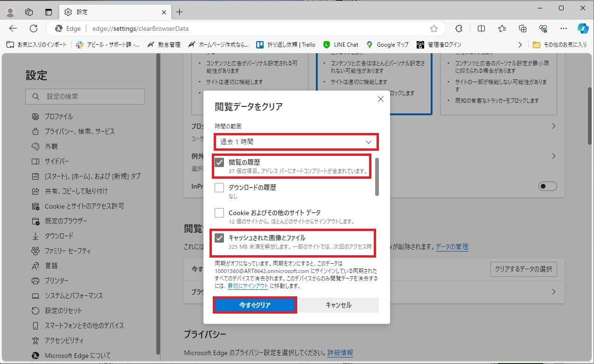Click the dialog's data list scrollbar
The width and height of the screenshot is (594, 364).
tap(377, 176)
